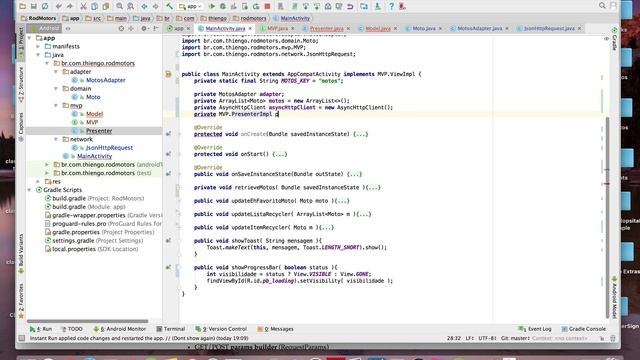Open Android Monitor tool window
This screenshot has width=640, height=360.
click(120, 329)
